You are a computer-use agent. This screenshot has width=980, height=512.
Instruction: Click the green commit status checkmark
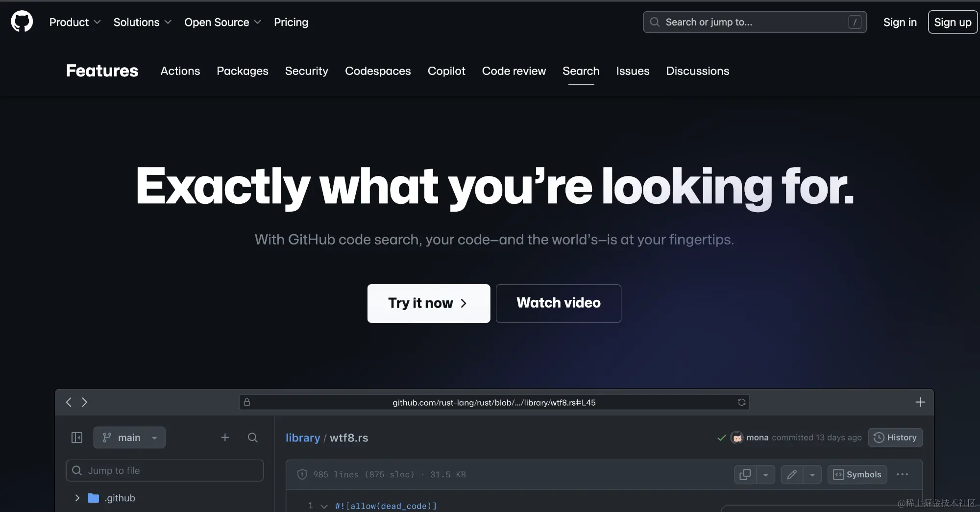(721, 438)
